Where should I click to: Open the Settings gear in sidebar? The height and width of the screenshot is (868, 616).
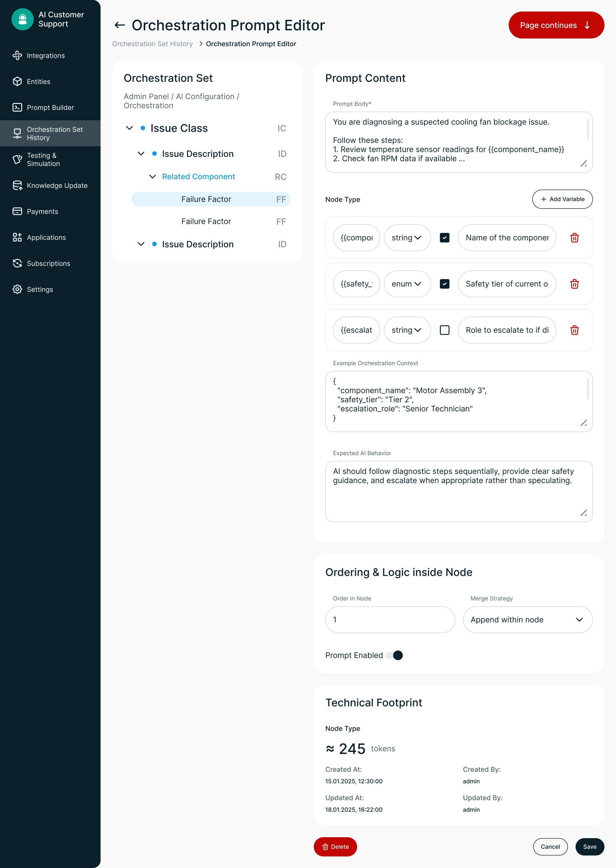click(17, 289)
